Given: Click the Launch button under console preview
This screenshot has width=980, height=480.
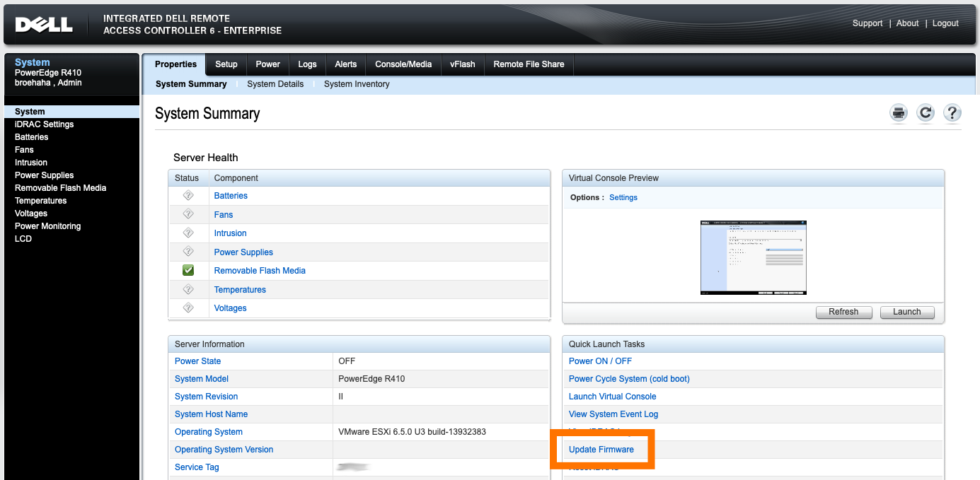Looking at the screenshot, I should (907, 312).
